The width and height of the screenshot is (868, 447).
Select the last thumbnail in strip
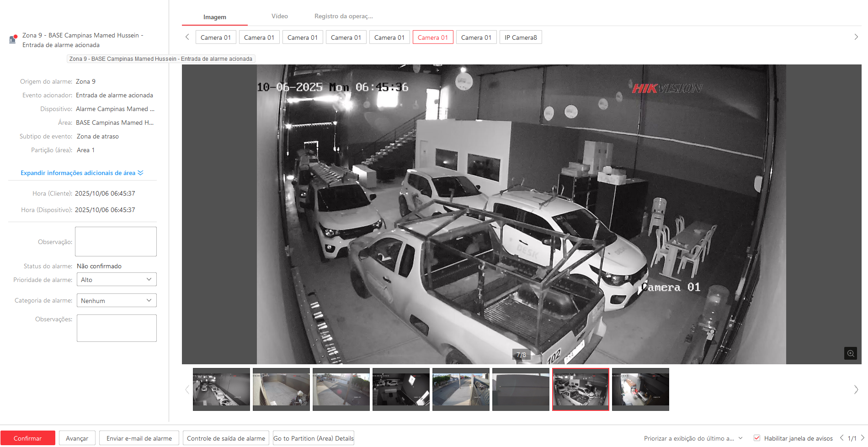640,389
